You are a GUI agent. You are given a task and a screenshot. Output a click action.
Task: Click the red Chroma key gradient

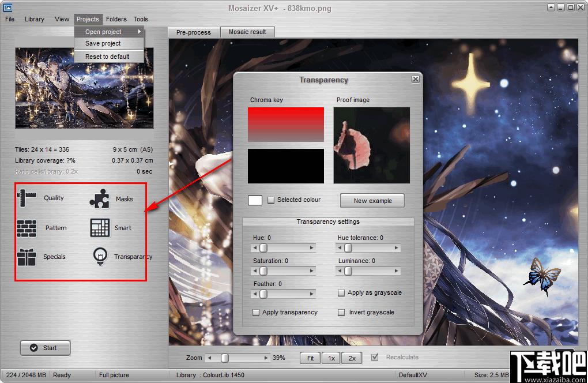[286, 125]
